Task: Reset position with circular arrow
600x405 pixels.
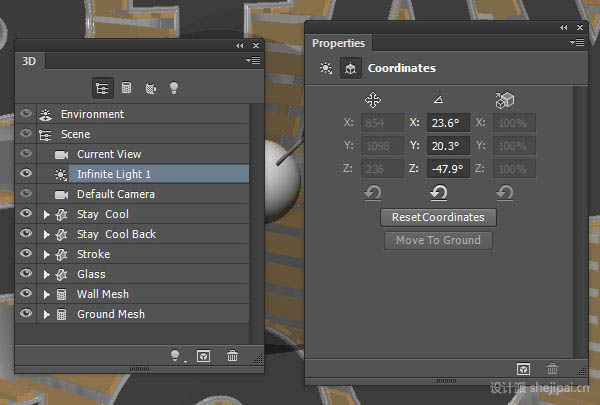Action: click(372, 193)
